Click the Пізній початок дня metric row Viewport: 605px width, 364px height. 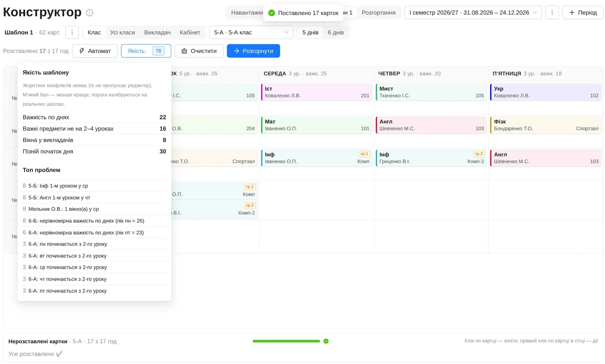point(94,152)
